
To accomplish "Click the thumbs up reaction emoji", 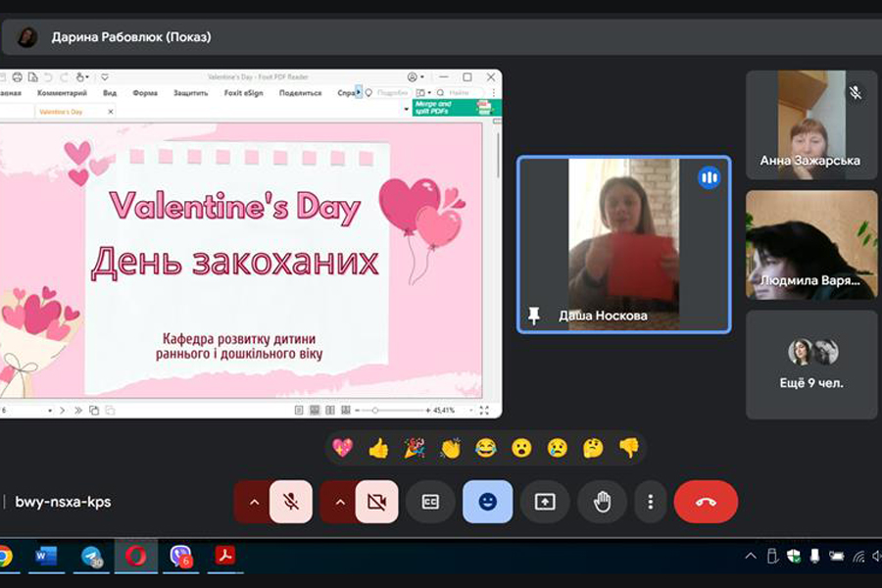I will pyautogui.click(x=378, y=448).
